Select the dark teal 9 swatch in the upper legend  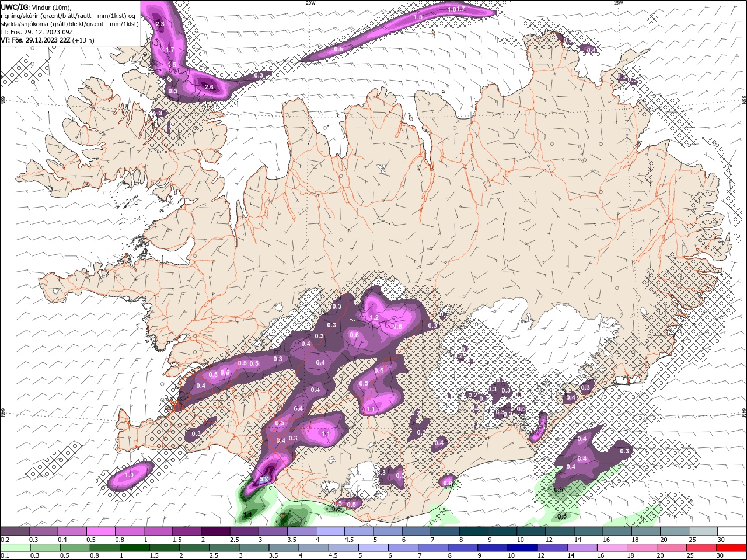[x=501, y=531]
